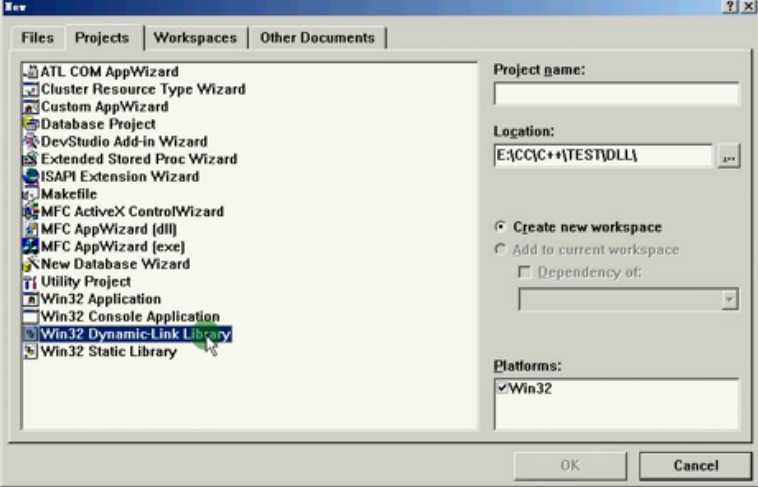Select MFC ActiveX ControlWizard label

[132, 212]
